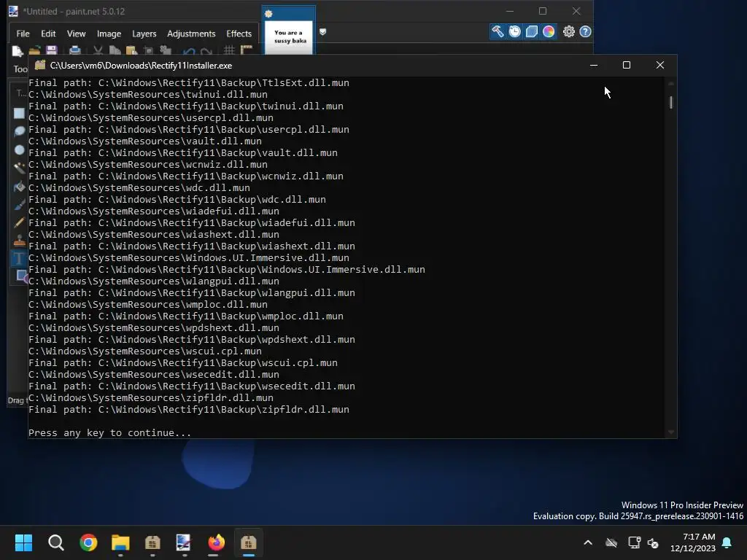
Task: Click the console scrollbar thumb
Action: [671, 102]
